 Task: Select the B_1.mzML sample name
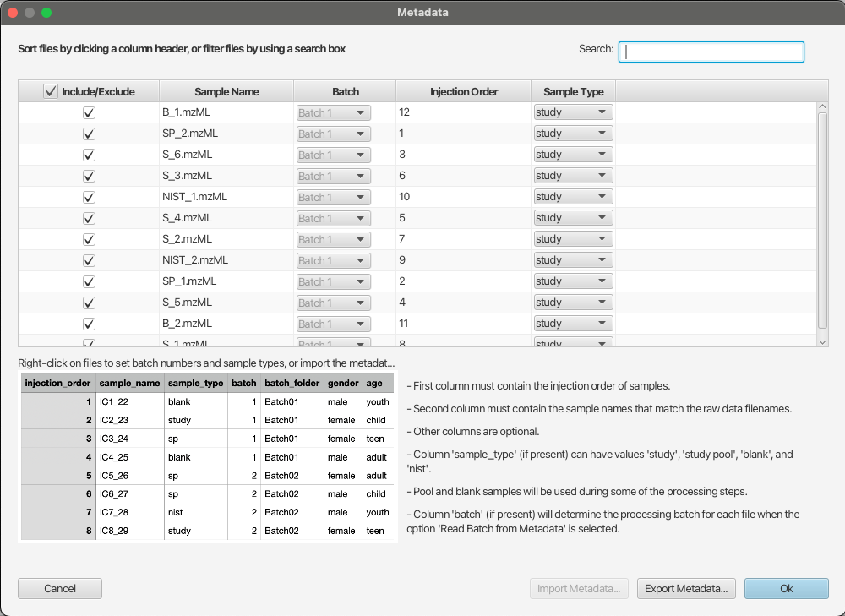(187, 112)
